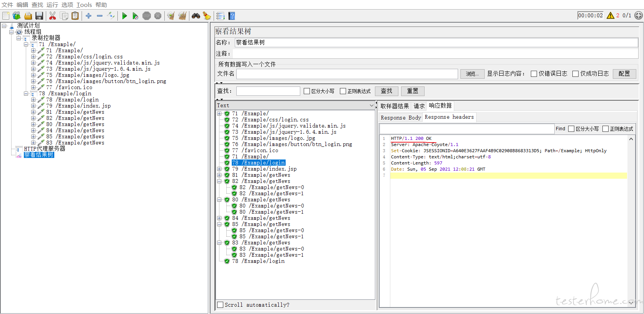Clear current results with single broom
This screenshot has height=314, width=644.
point(171,16)
